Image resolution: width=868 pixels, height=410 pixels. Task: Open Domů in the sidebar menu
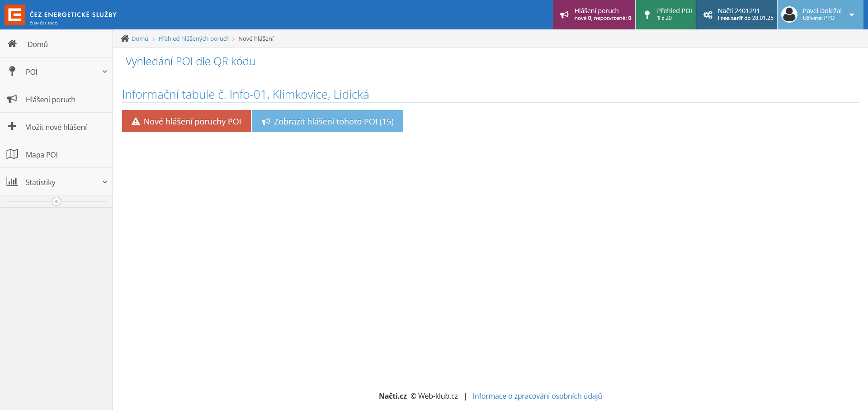[38, 44]
